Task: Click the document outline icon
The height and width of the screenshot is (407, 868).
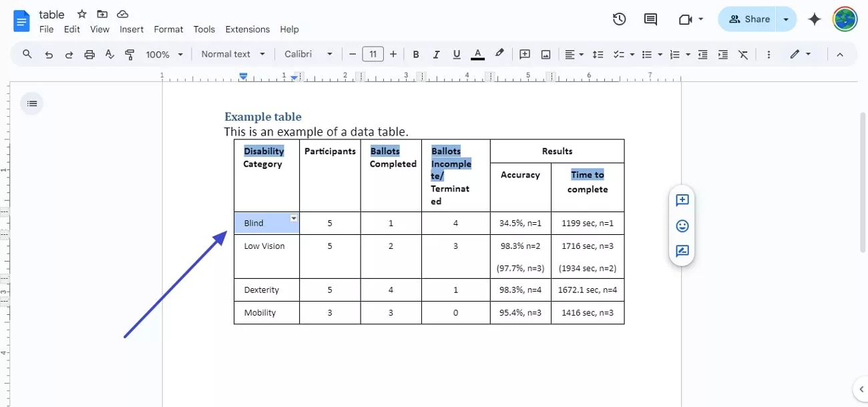Action: pyautogui.click(x=31, y=103)
